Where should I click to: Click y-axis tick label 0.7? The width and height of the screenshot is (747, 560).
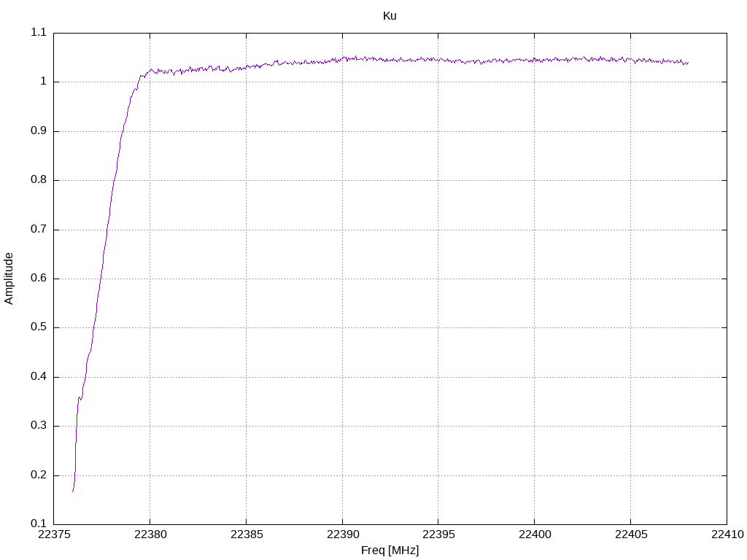coord(39,230)
